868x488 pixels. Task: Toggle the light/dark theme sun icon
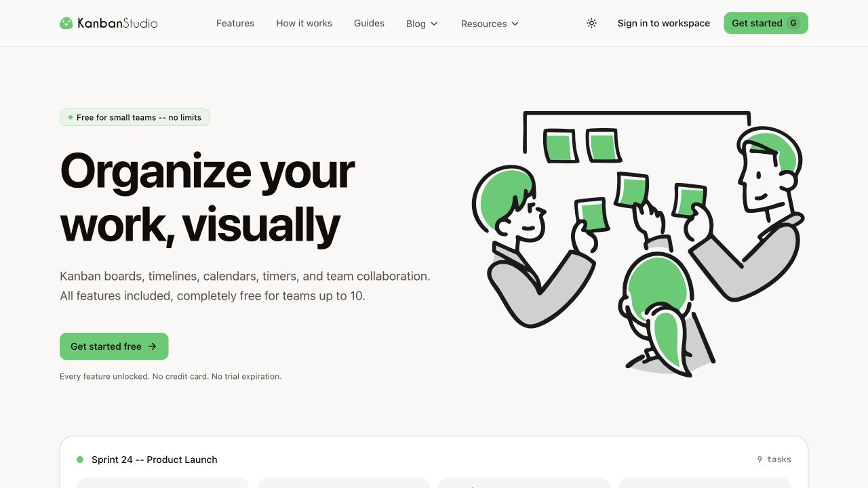coord(591,23)
